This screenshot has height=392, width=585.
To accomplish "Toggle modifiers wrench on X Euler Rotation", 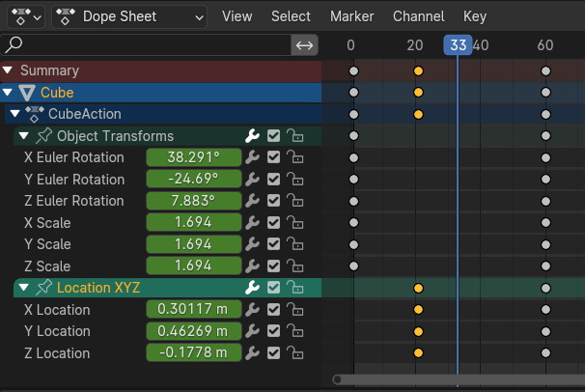I will 253,157.
